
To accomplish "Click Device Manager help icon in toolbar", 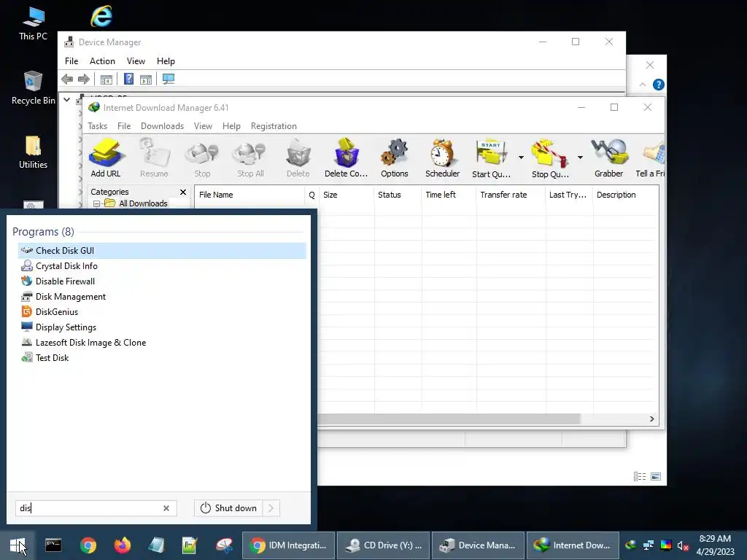I will [128, 79].
